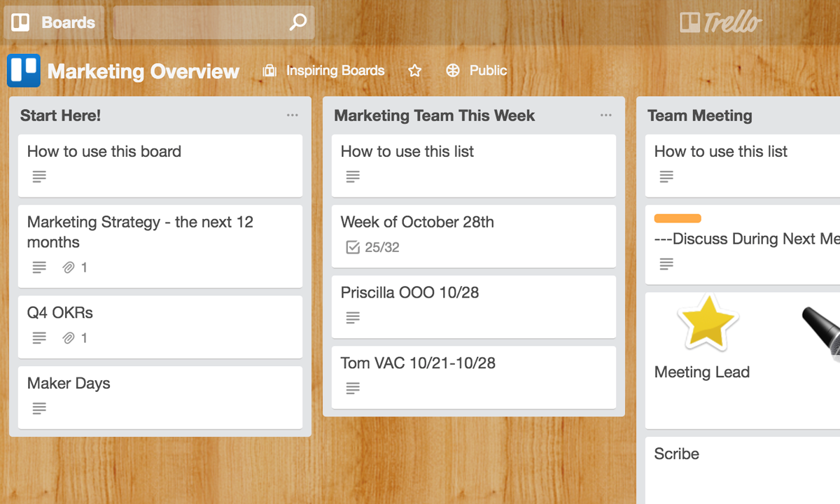Click the Marketing Overview board title
Viewport: 840px width, 504px height.
pyautogui.click(x=144, y=70)
